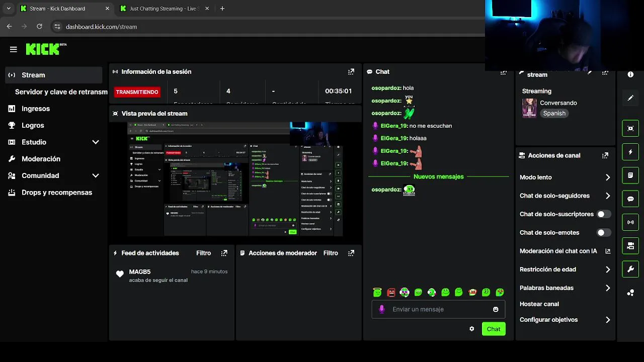The image size is (644, 362).
Task: Insert the heart-eyes emote
Action: point(500,292)
